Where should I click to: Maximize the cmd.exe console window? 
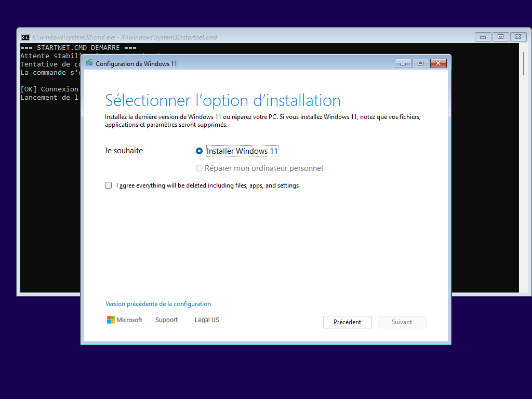point(500,37)
